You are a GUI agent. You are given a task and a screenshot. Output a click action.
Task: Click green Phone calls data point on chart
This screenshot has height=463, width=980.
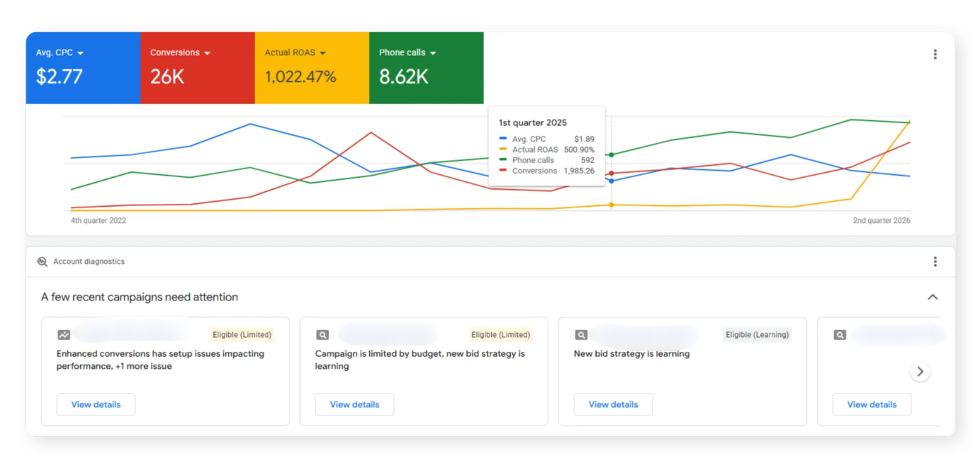[x=612, y=154]
